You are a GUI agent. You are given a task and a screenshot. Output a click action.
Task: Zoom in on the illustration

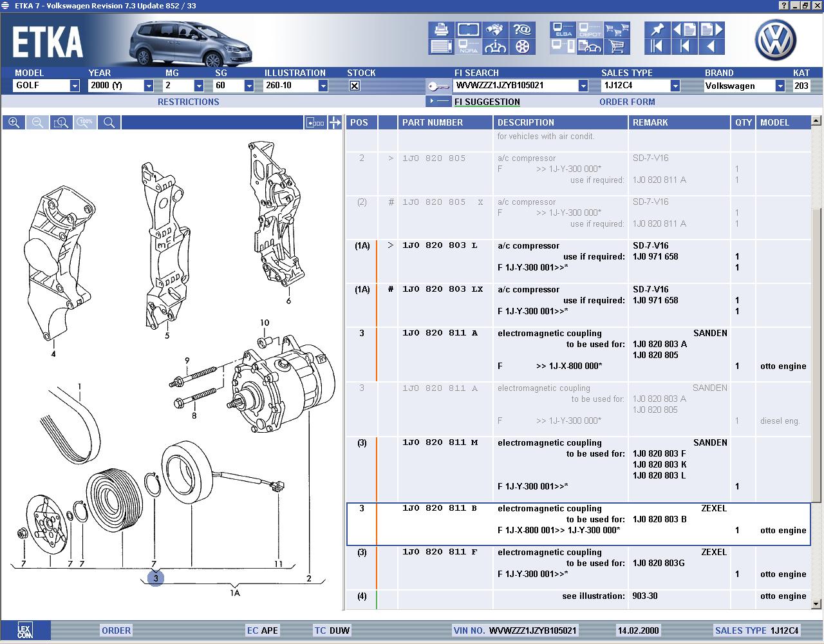point(14,122)
